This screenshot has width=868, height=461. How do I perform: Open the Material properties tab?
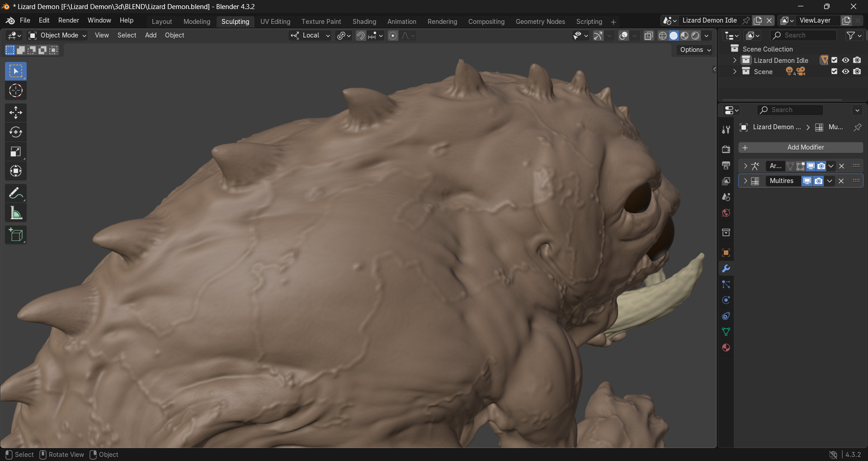726,348
